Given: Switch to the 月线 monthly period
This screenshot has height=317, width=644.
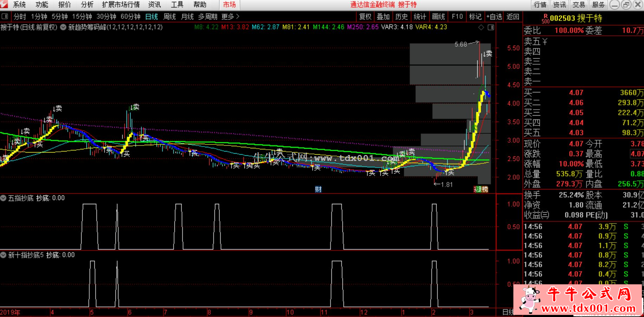Looking at the screenshot, I should coord(187,17).
